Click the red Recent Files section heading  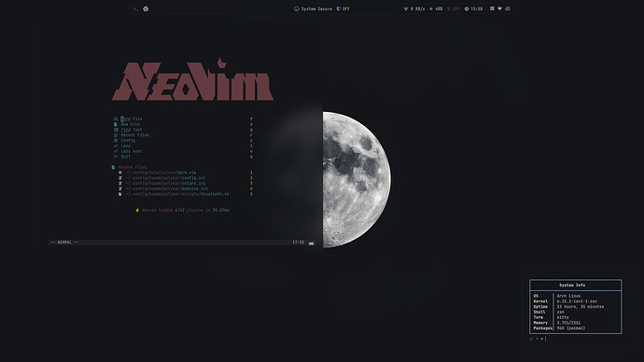click(133, 167)
